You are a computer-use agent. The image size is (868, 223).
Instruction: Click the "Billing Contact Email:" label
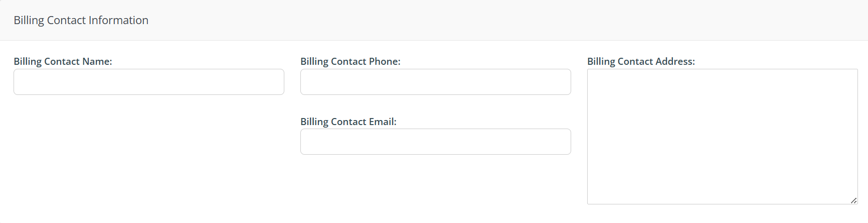click(348, 122)
